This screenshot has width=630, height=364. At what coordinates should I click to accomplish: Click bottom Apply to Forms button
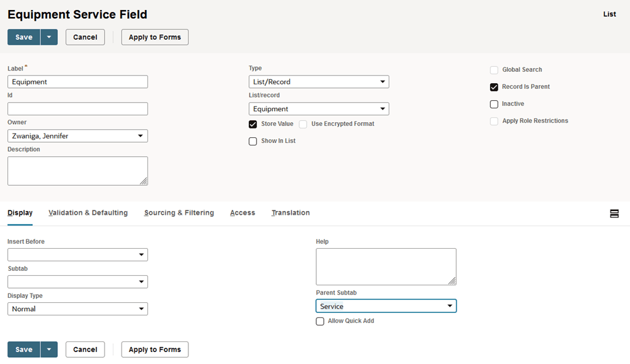(155, 350)
